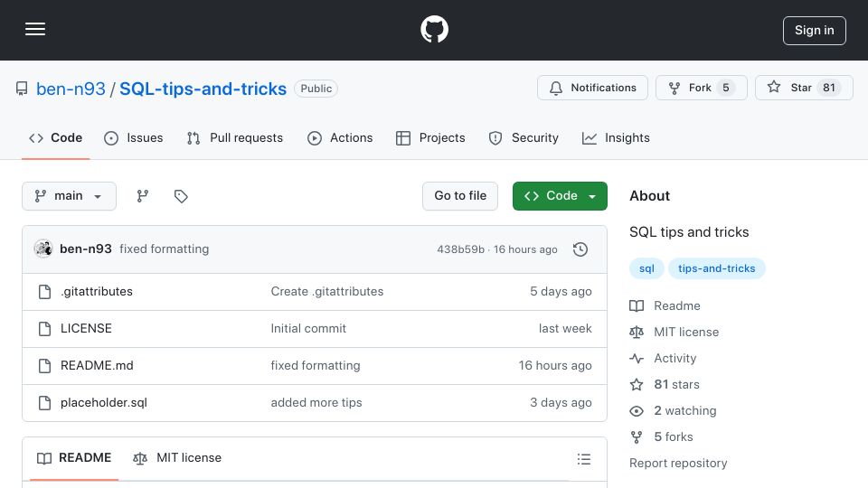The image size is (868, 488).
Task: Click the Go to file button
Action: coord(460,196)
